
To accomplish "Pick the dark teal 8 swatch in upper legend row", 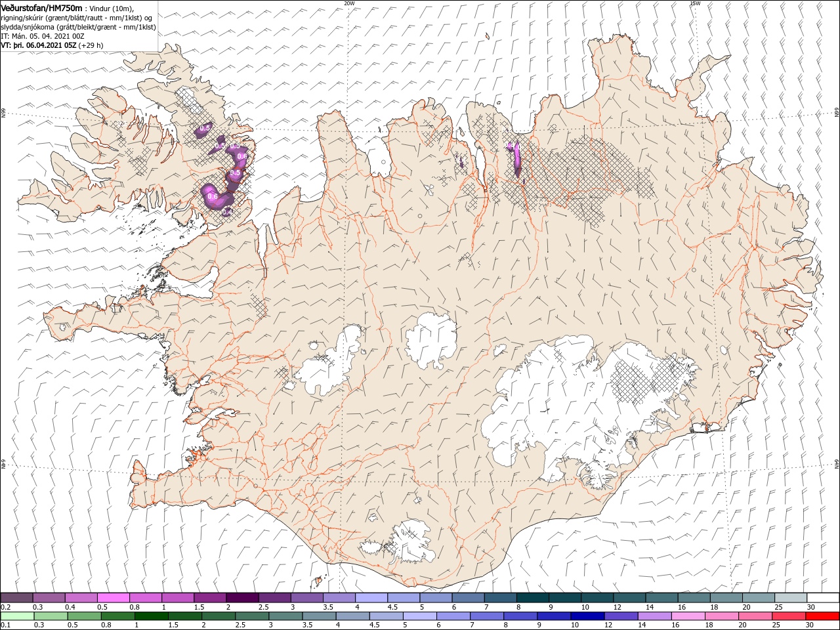I will point(532,598).
